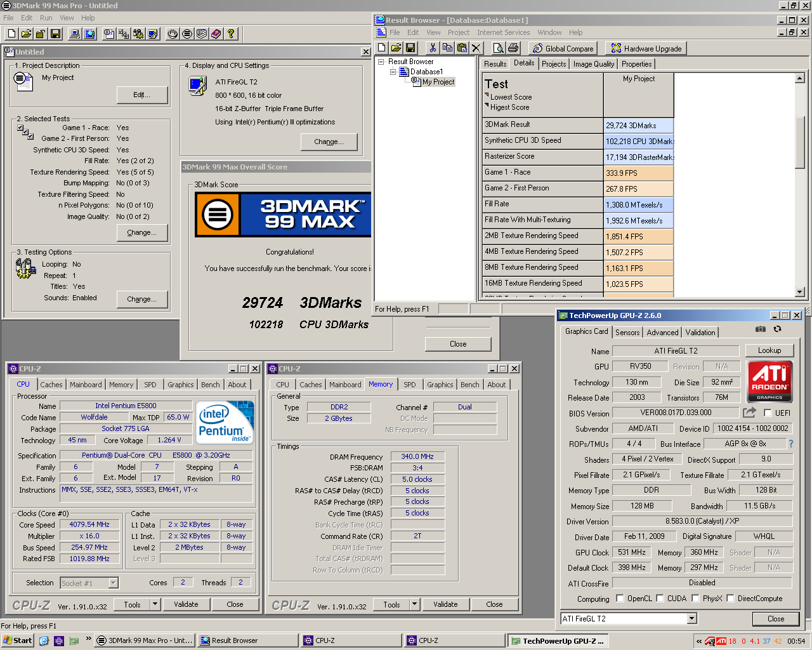812x650 pixels.
Task: Click the magnifier result browser icon in 3DMark toolbar
Action: point(89,34)
